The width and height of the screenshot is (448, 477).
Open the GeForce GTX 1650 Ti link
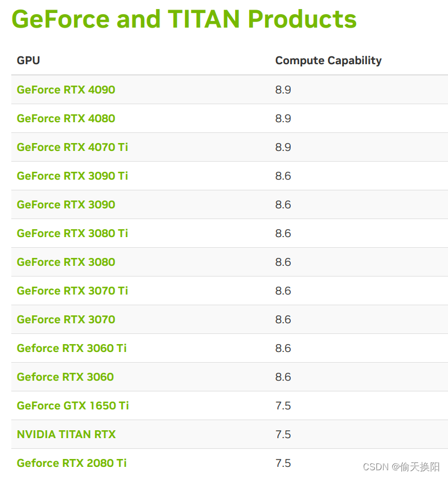(x=73, y=405)
